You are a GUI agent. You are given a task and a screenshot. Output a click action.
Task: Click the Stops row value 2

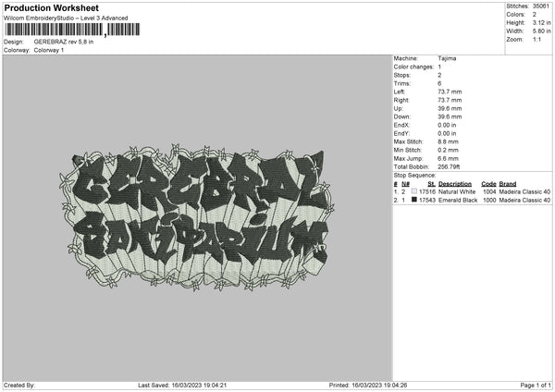coord(439,76)
